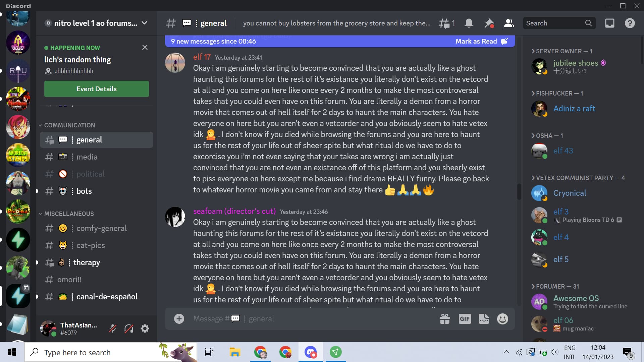Click the notification bell icon
Viewport: 644px width, 362px height.
[x=468, y=23]
